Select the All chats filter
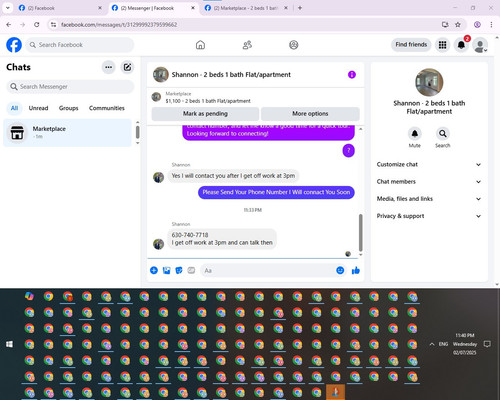The image size is (500, 400). 14,108
